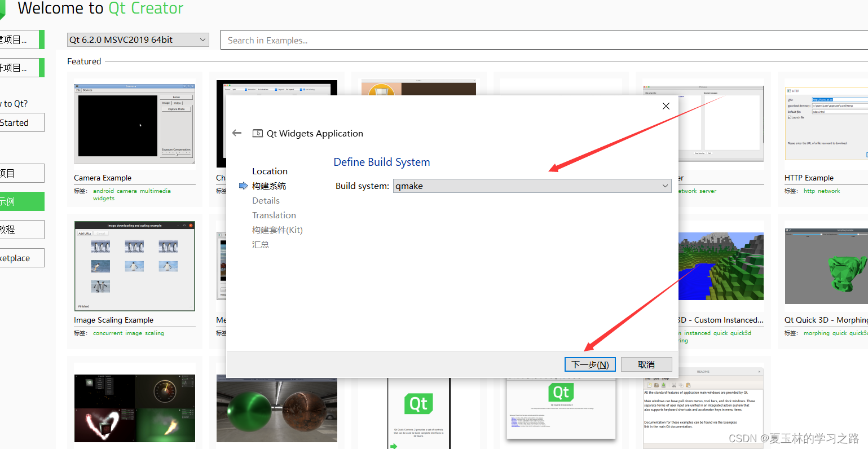Open the four-panel particle effects example thumbnail
The width and height of the screenshot is (868, 449).
coord(135,408)
